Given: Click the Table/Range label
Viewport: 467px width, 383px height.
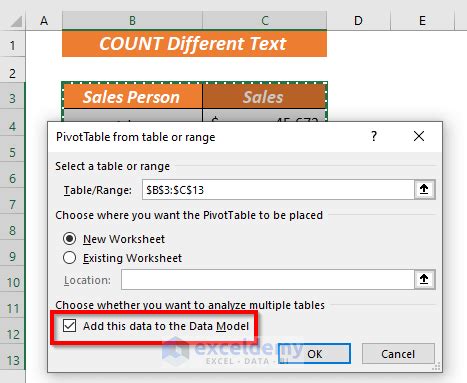Looking at the screenshot, I should (98, 190).
